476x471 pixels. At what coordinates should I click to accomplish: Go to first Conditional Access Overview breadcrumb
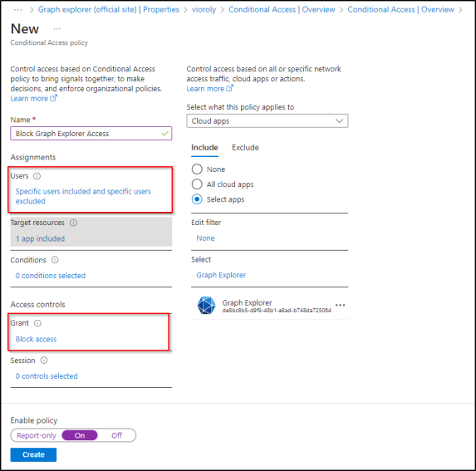coord(282,10)
